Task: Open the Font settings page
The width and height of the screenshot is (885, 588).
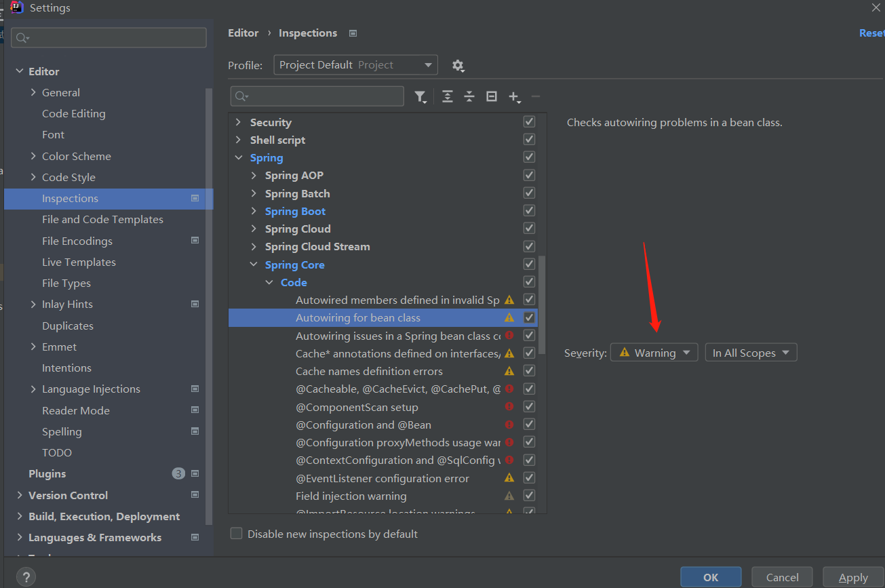Action: 53,135
